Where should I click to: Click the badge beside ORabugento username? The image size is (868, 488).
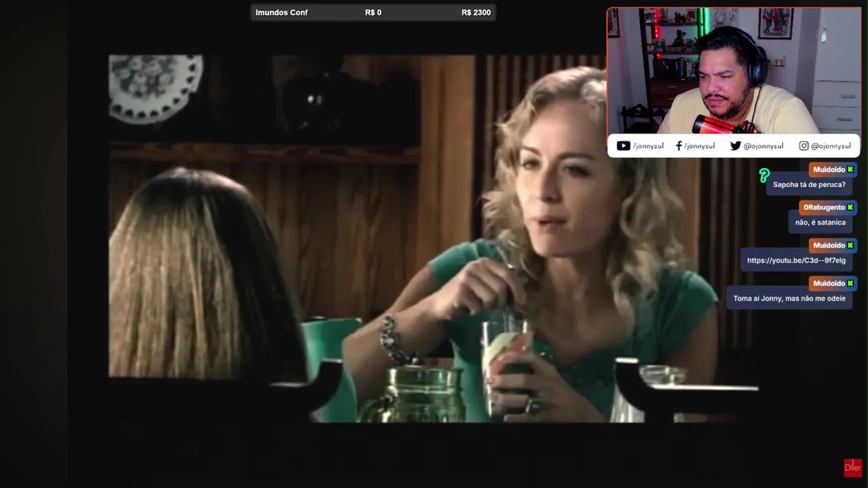pyautogui.click(x=850, y=207)
